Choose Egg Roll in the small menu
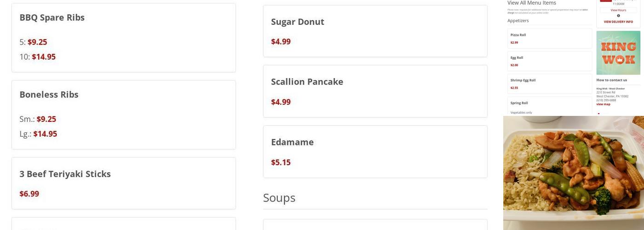 click(550, 61)
